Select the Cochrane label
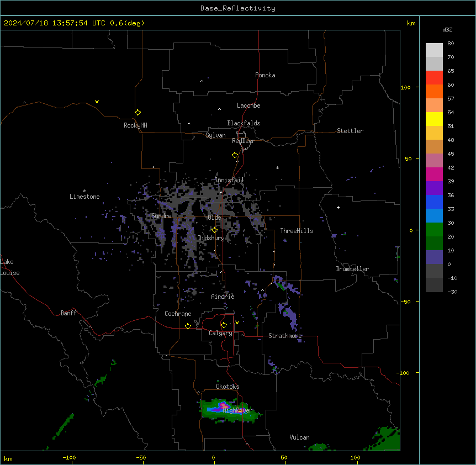Screen dimensions: 476x465 (178, 314)
